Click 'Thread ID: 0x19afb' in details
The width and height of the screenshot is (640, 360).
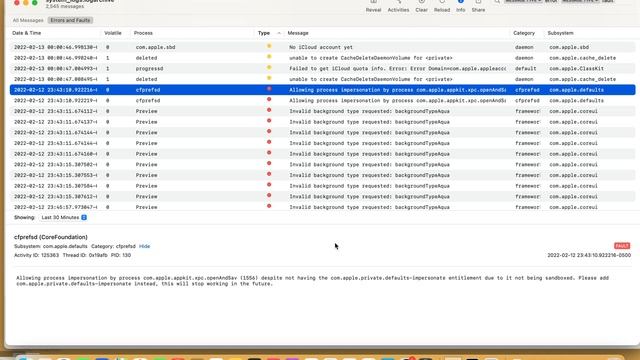pos(85,256)
